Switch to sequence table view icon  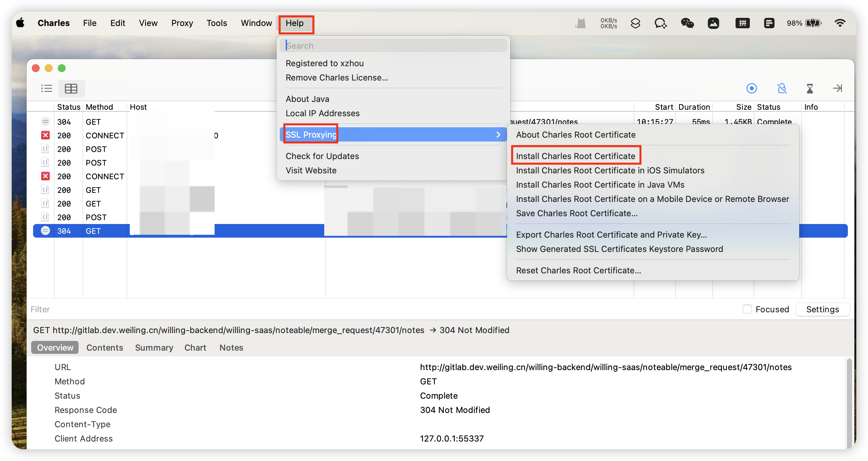(71, 88)
